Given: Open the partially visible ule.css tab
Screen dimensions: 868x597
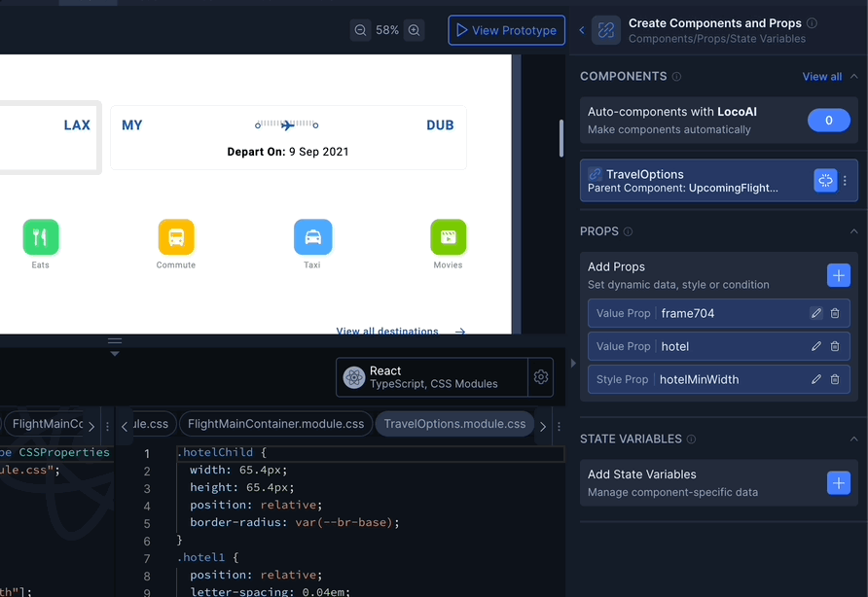Looking at the screenshot, I should [151, 424].
